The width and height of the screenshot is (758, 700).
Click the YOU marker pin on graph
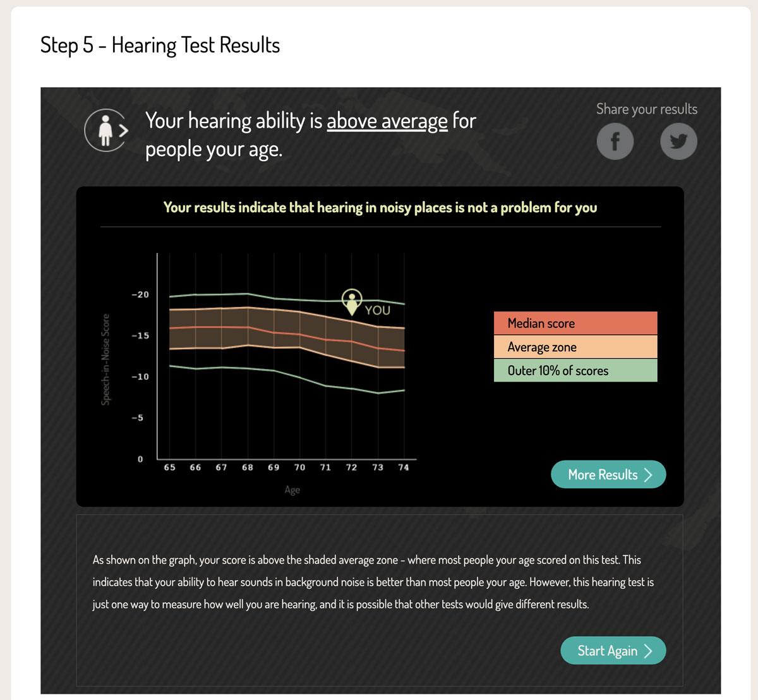pos(352,301)
